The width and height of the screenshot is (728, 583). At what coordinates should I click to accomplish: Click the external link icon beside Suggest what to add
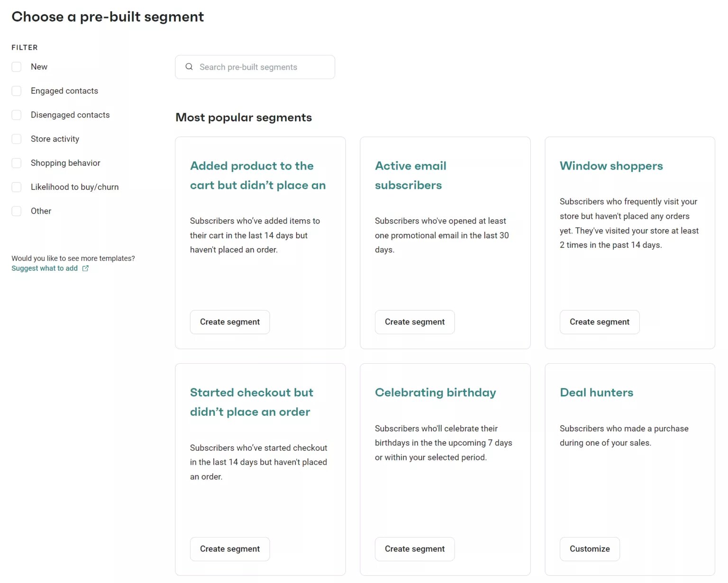pos(85,268)
